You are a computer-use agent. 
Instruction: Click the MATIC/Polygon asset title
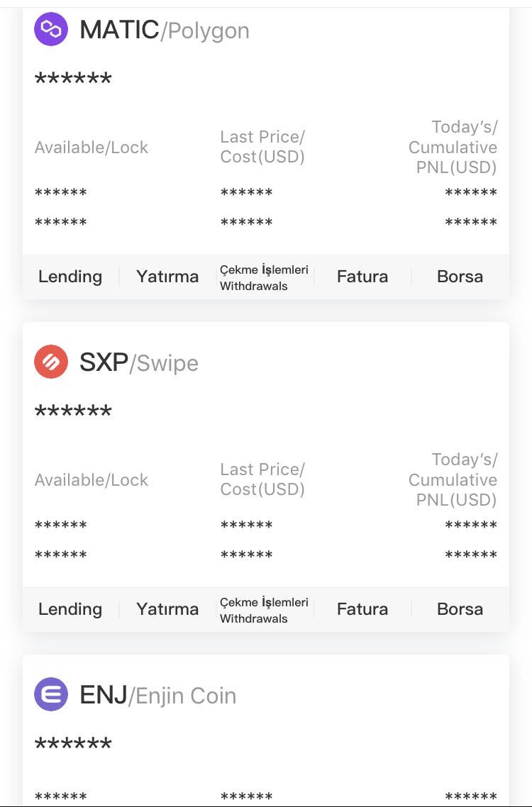coord(165,30)
